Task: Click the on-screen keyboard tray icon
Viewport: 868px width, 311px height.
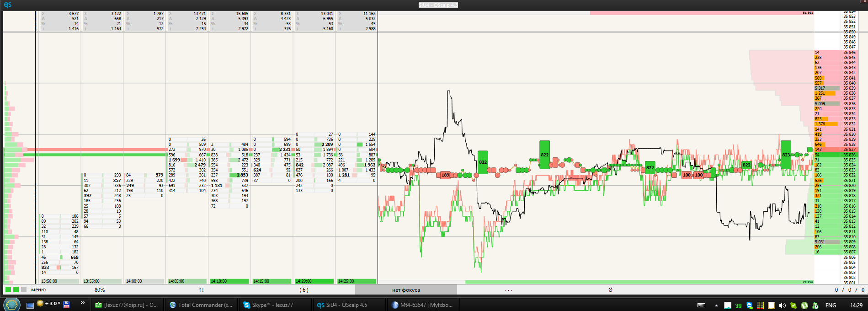Action: tap(702, 305)
